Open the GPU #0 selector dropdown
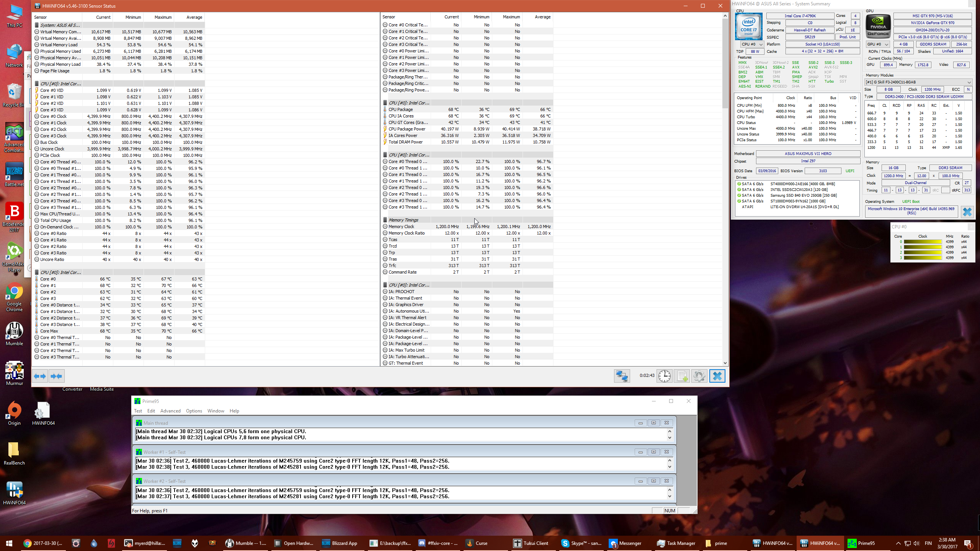 click(877, 44)
